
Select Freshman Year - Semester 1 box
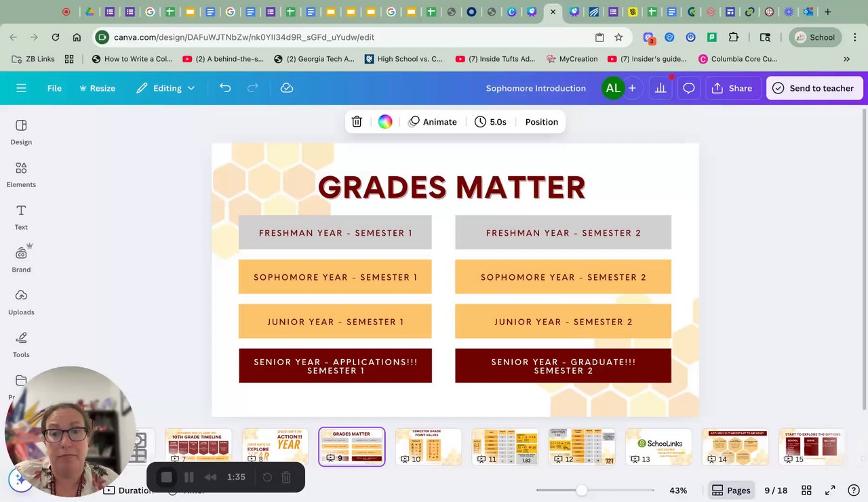tap(335, 232)
